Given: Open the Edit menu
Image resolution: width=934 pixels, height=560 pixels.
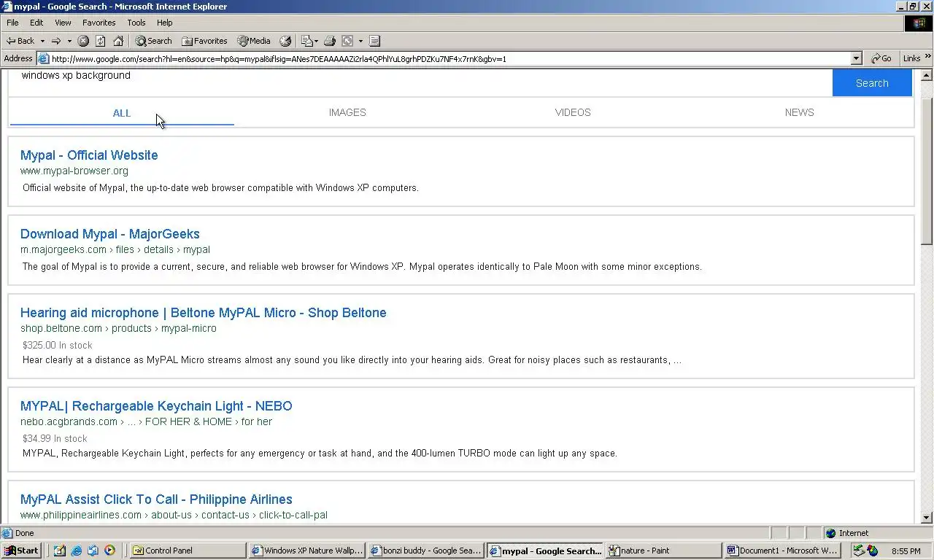Looking at the screenshot, I should coord(36,23).
